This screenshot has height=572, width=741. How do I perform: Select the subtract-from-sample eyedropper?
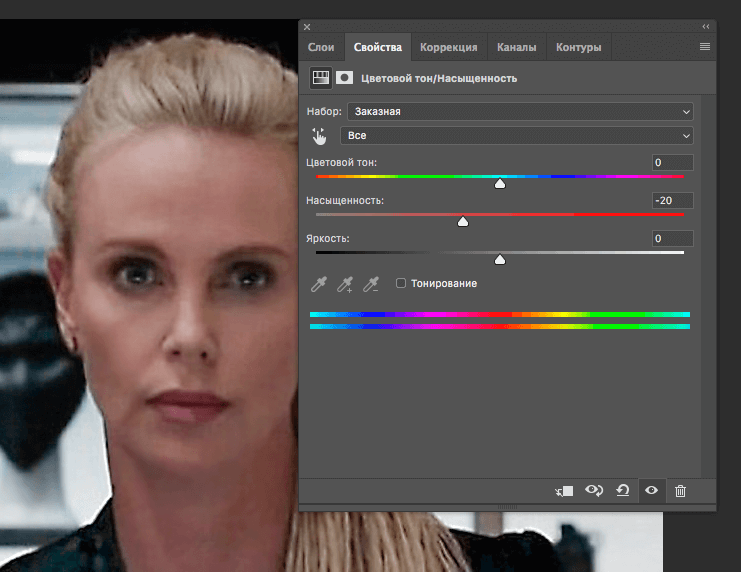click(x=371, y=284)
